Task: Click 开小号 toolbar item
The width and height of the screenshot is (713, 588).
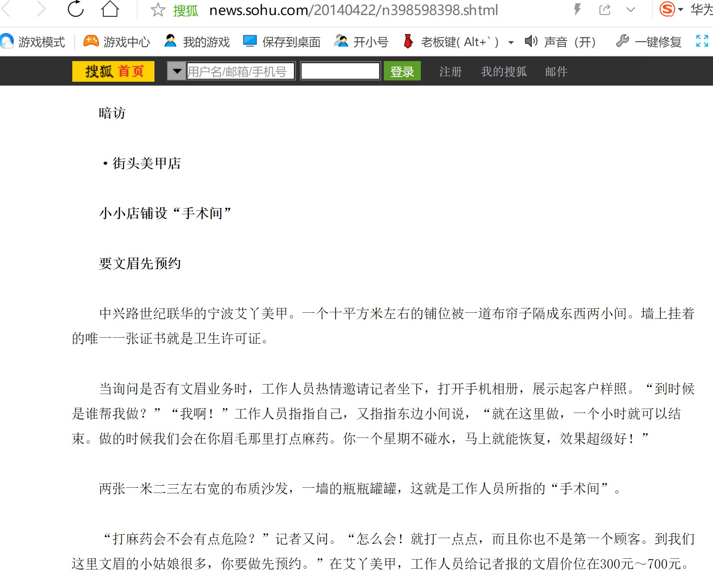Action: click(361, 42)
